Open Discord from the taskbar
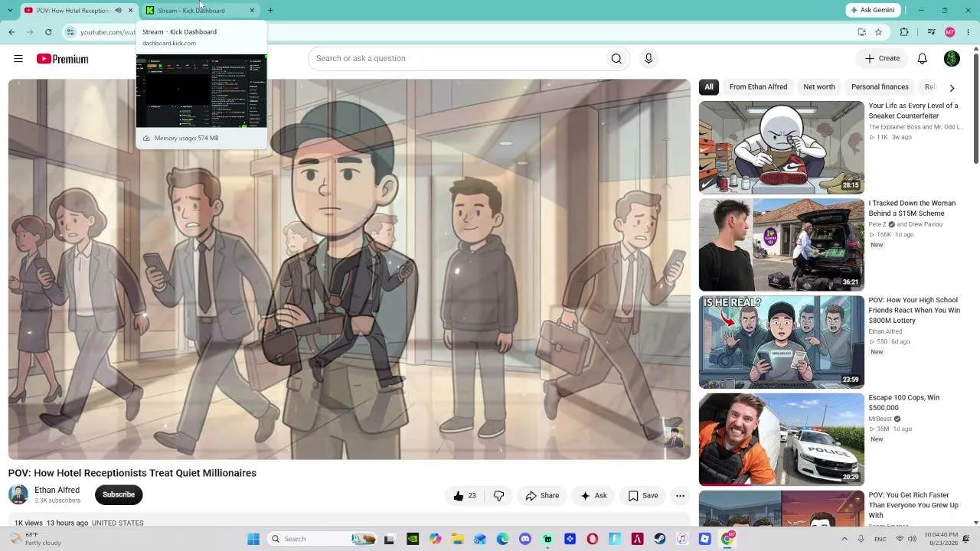The width and height of the screenshot is (980, 551). point(525,539)
